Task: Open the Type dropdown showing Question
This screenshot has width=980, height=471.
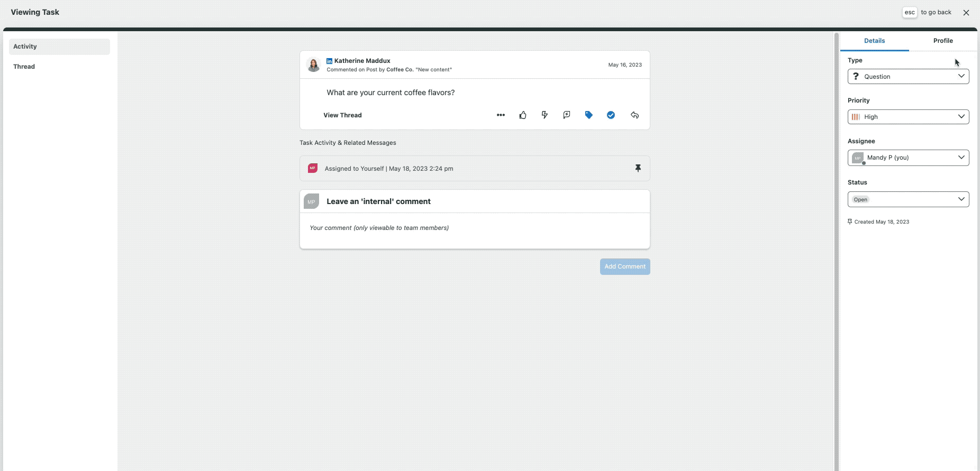Action: coord(909,77)
